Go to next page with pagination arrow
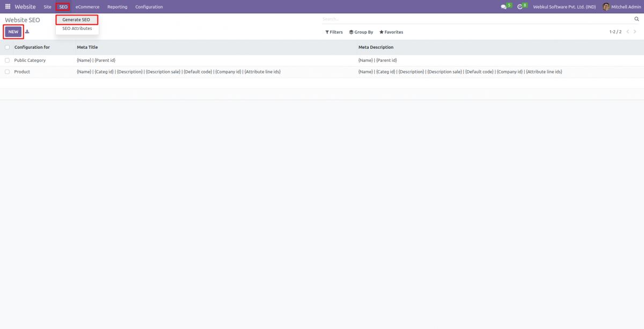This screenshot has width=644, height=329. pos(634,32)
